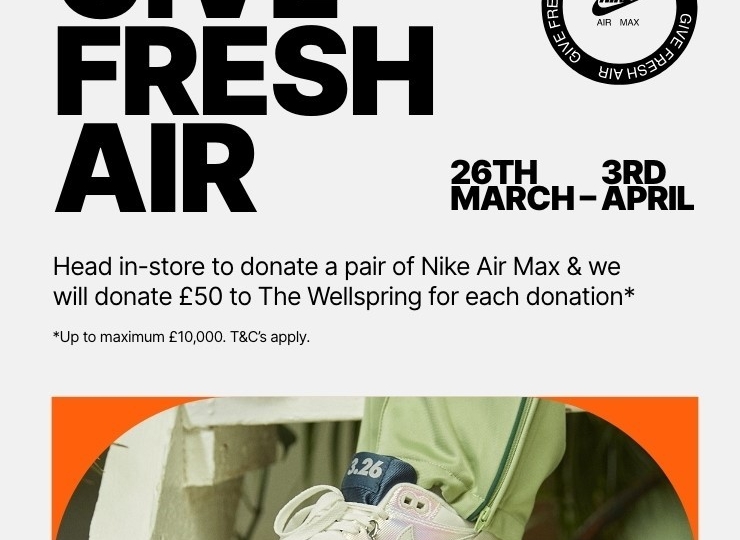
Task: Click 'The Wellspring' charity name
Action: (340, 297)
